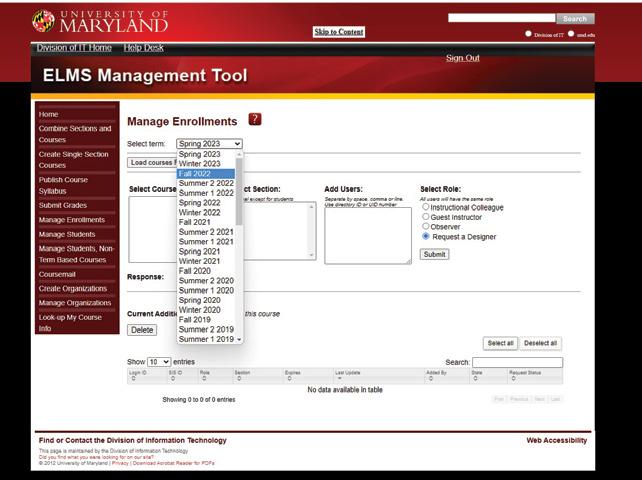Click the Submit button under roles

tap(434, 254)
